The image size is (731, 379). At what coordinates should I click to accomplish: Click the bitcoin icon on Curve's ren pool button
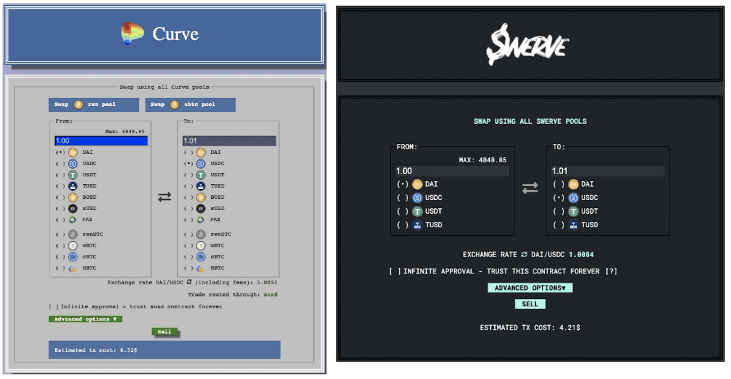coord(78,104)
